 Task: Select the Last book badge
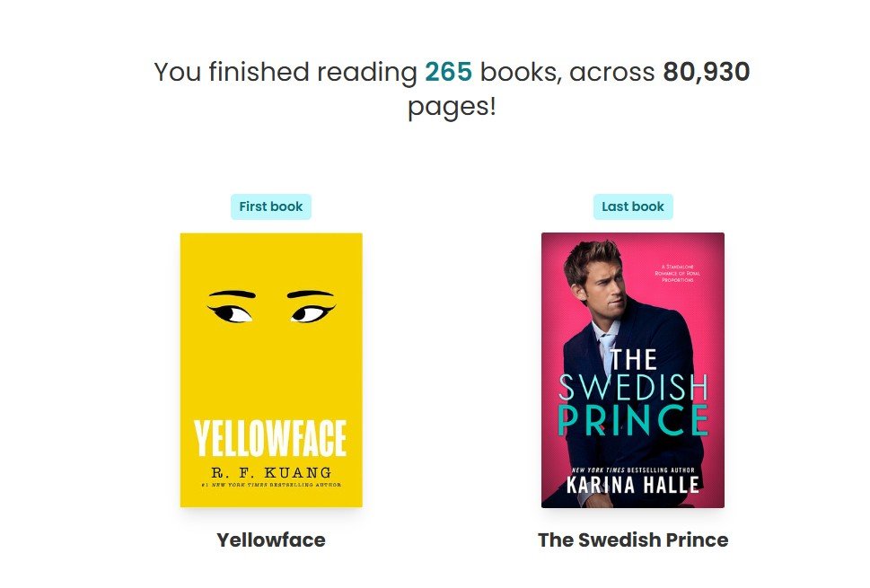[x=633, y=206]
